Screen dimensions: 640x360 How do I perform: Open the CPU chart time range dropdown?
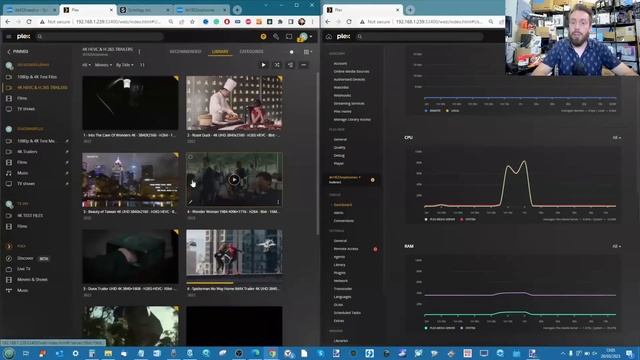pyautogui.click(x=617, y=138)
